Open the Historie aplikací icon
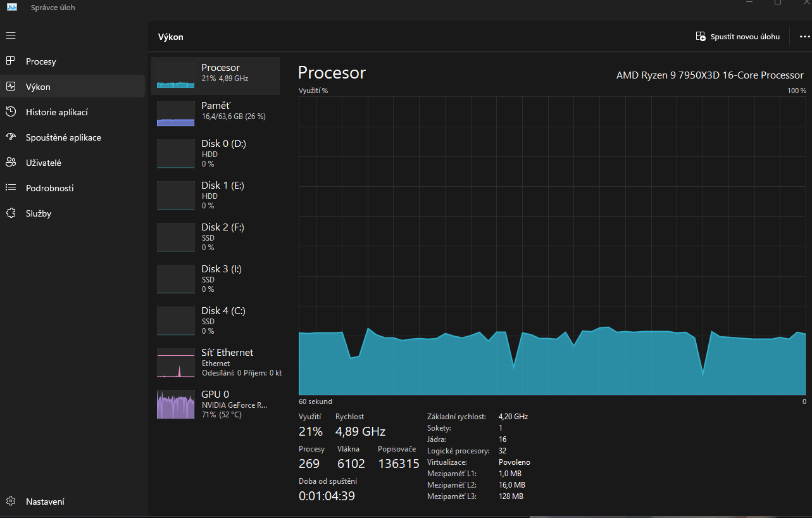Viewport: 812px width, 518px height. pos(11,112)
